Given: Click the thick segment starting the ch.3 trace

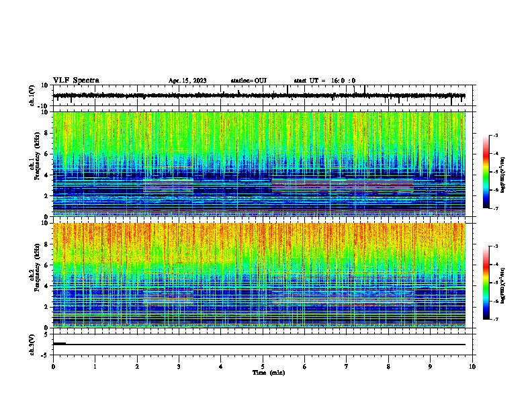Looking at the screenshot, I should point(59,344).
